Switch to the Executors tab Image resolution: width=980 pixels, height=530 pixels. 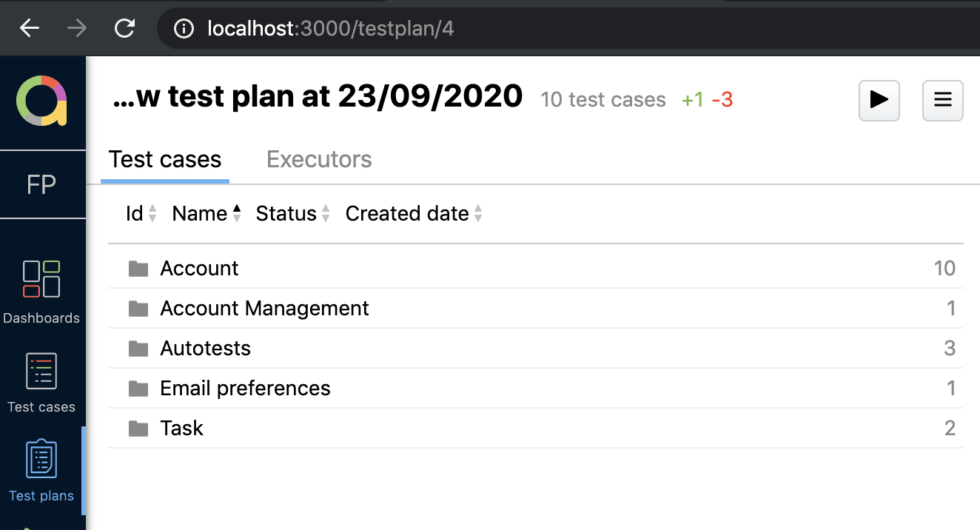[x=319, y=160]
